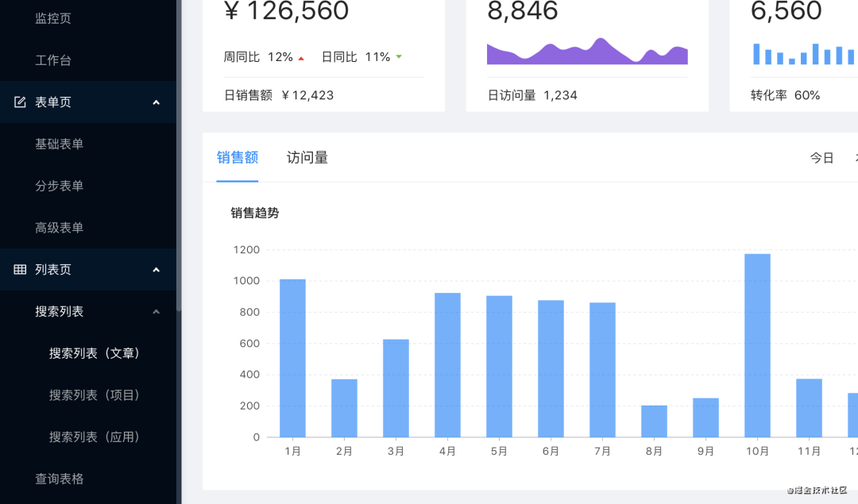Collapse the 列表页 menu chevron
This screenshot has height=504, width=858.
[156, 270]
